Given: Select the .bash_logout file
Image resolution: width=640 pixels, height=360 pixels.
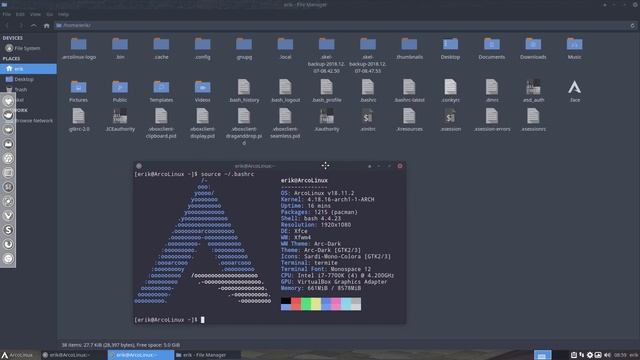Looking at the screenshot, I should point(285,91).
